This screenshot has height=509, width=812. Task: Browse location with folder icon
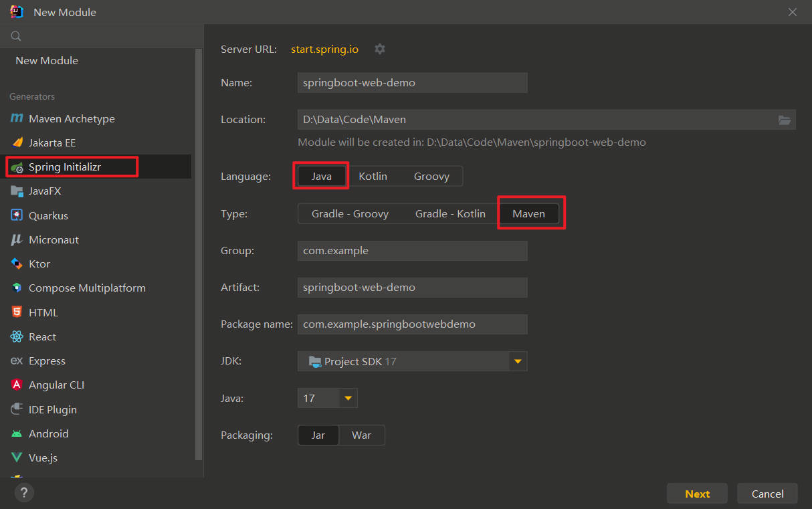click(x=785, y=120)
